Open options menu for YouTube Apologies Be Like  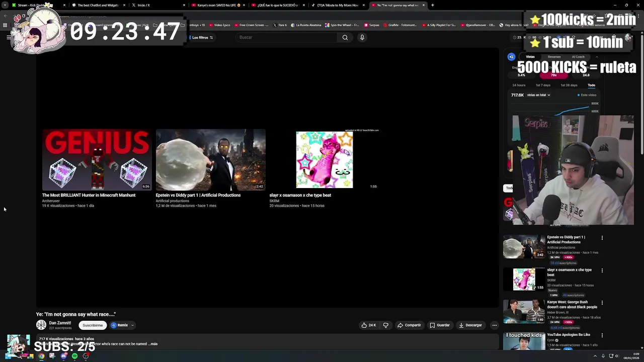pyautogui.click(x=602, y=335)
